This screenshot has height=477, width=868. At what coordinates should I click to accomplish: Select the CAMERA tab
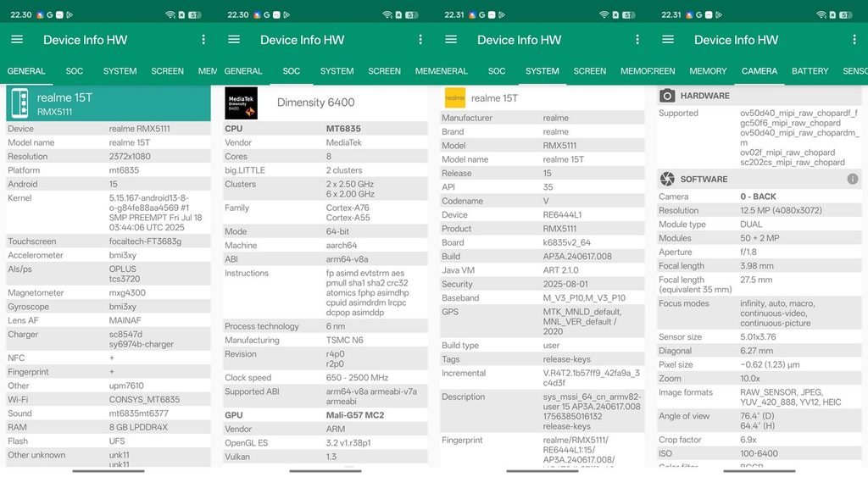tap(759, 71)
